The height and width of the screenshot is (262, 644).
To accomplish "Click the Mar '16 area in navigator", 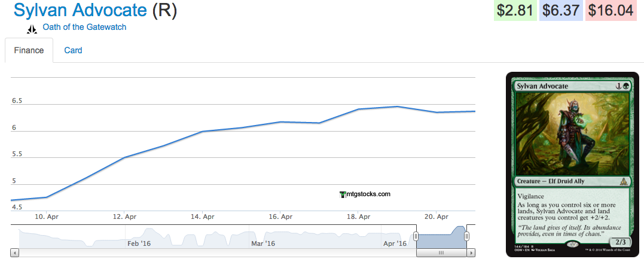I will (263, 243).
